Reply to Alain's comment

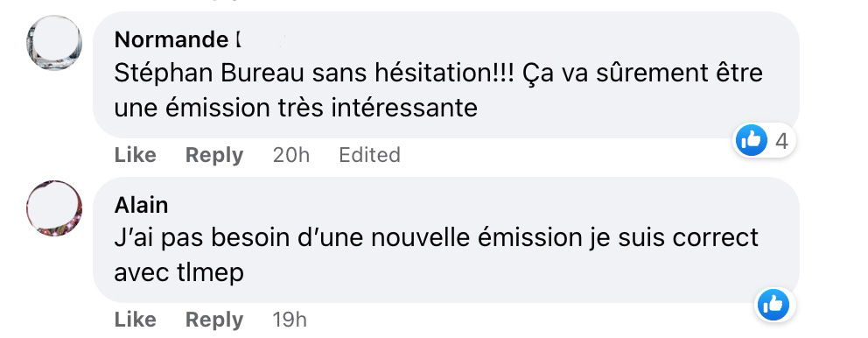pos(214,320)
